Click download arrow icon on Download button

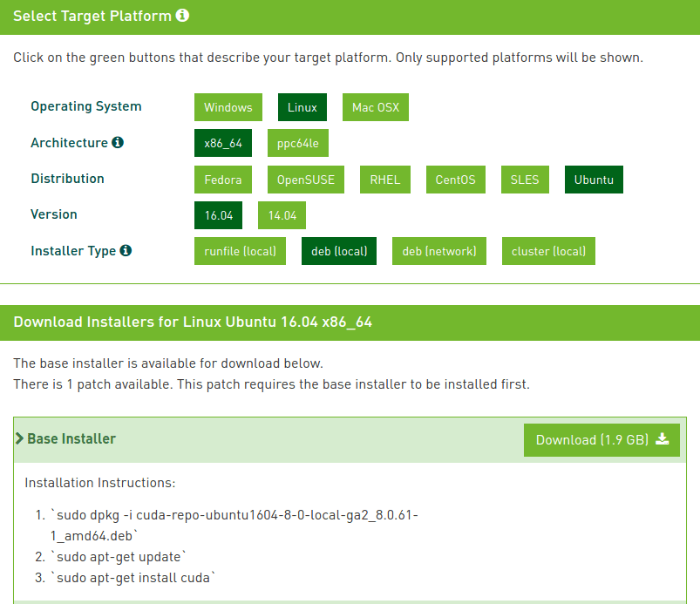pyautogui.click(x=663, y=439)
